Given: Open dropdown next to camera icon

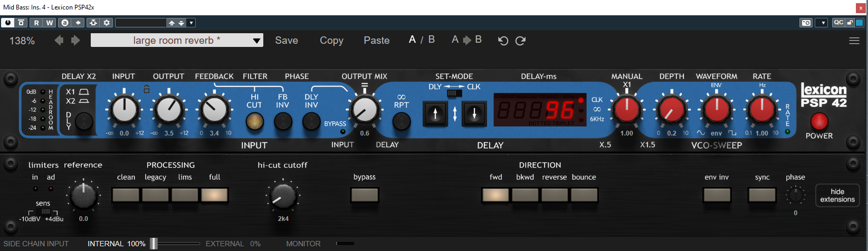Looking at the screenshot, I should coord(821,23).
